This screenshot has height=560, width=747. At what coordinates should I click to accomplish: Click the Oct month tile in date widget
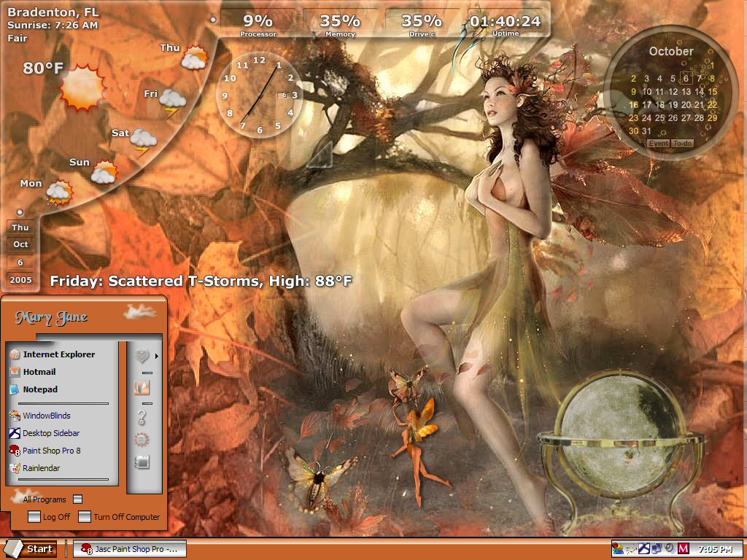point(20,245)
